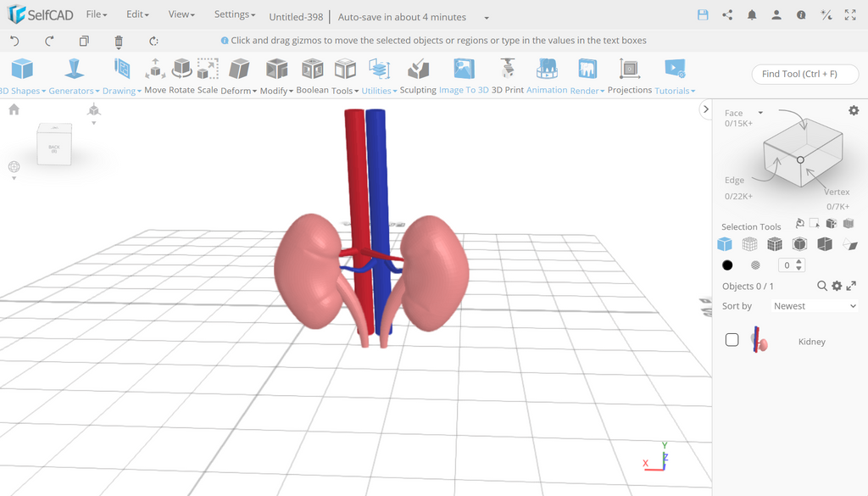The image size is (868, 496).
Task: Open the 3D Shapes dropdown
Action: point(20,89)
